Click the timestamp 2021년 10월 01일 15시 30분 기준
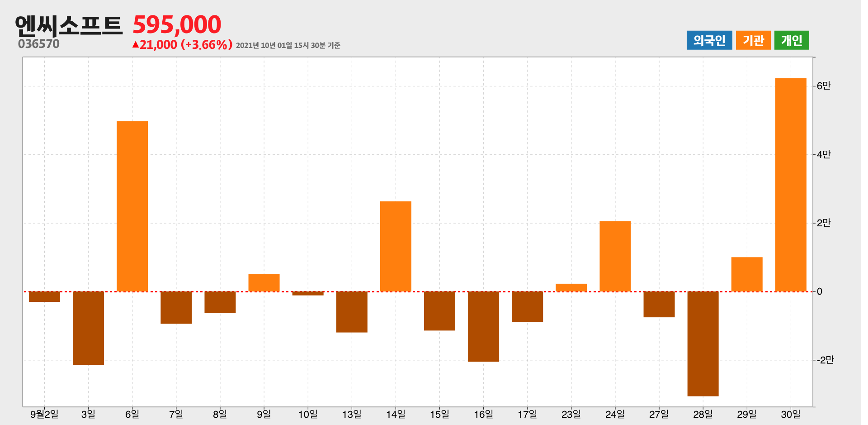868x425 pixels. coord(288,45)
